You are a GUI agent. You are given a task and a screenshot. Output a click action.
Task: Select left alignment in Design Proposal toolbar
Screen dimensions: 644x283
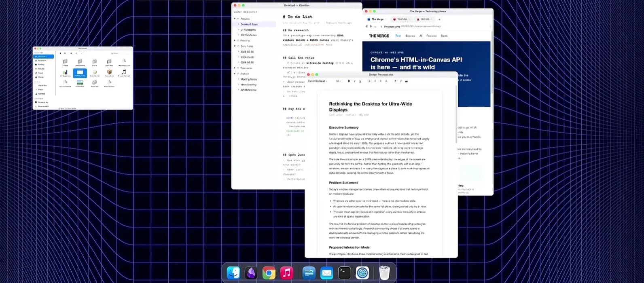369,81
